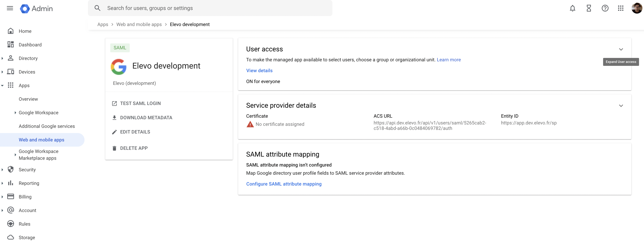The image size is (644, 248).
Task: Click the Reporting bar chart icon
Action: coord(10,183)
